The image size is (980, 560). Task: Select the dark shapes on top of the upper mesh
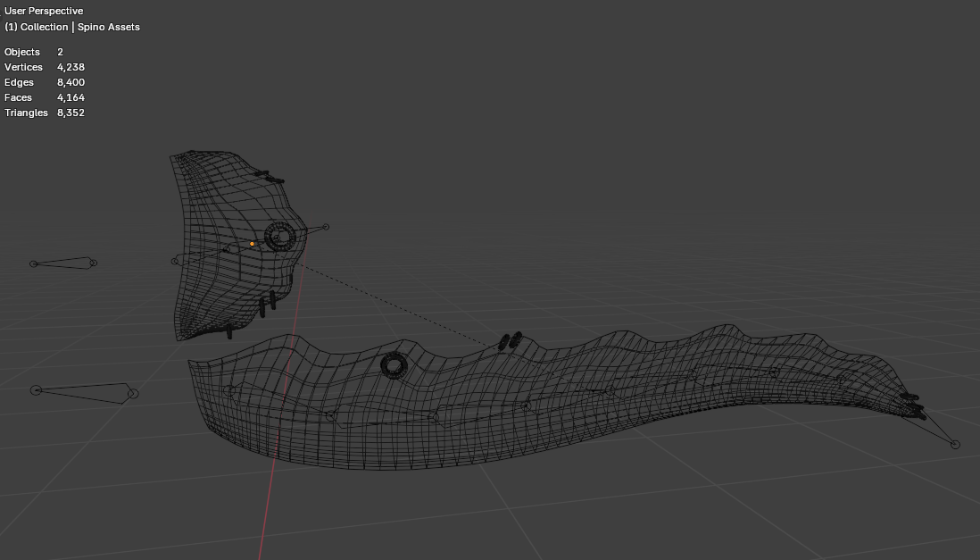(270, 177)
